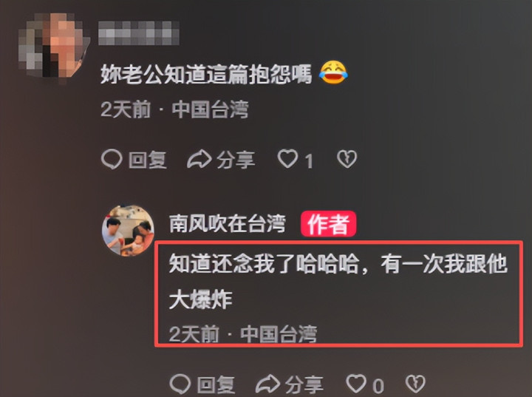Click the 回复 label under the author's reply
The width and height of the screenshot is (532, 397).
[x=216, y=385]
